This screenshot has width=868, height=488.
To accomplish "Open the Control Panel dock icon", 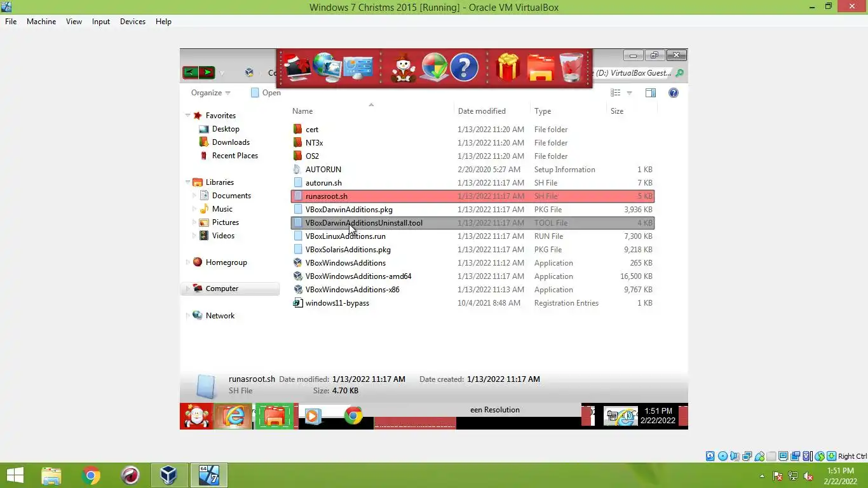I will [x=358, y=68].
